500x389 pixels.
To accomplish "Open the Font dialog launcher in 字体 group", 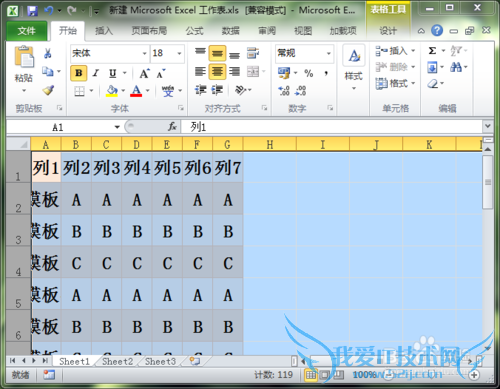I will click(181, 108).
